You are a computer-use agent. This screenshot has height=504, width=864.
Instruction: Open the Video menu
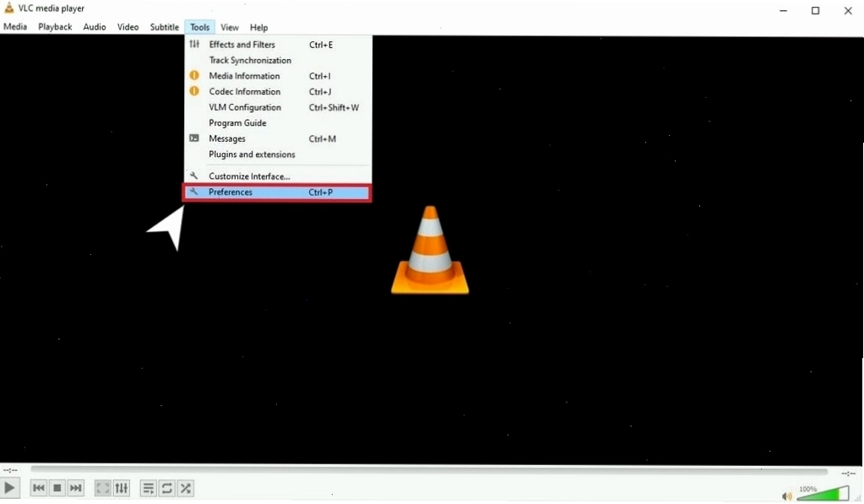[x=128, y=26]
